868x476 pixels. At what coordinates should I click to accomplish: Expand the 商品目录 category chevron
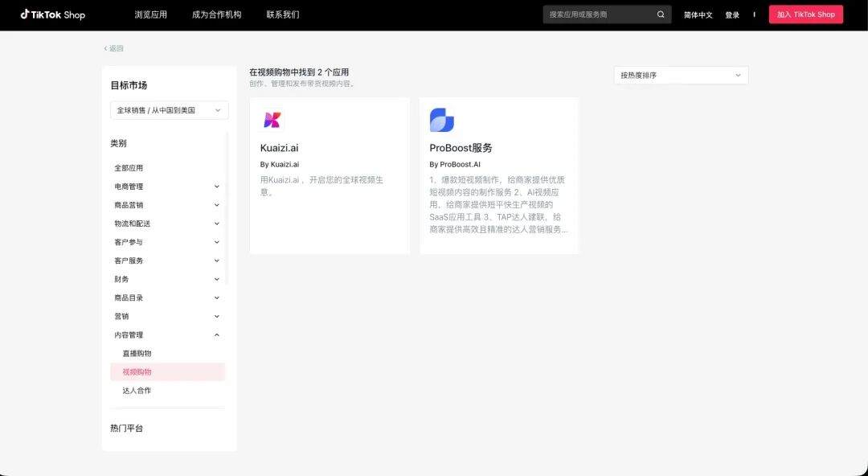pos(217,297)
